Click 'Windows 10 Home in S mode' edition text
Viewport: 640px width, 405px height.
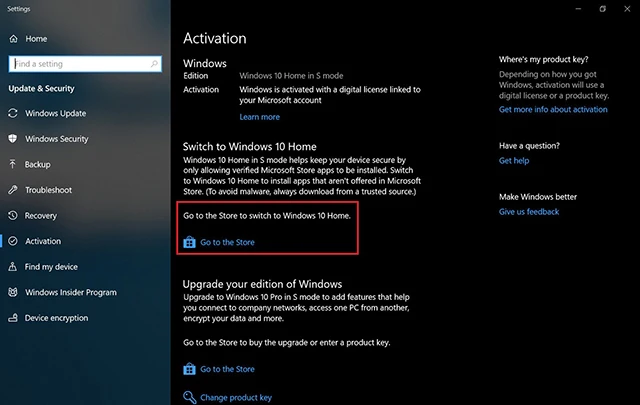click(x=291, y=76)
